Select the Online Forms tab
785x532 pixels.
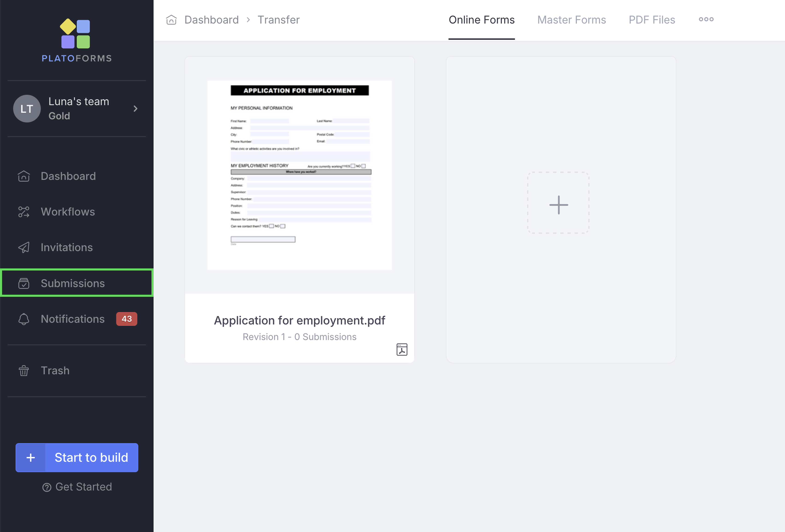[481, 20]
